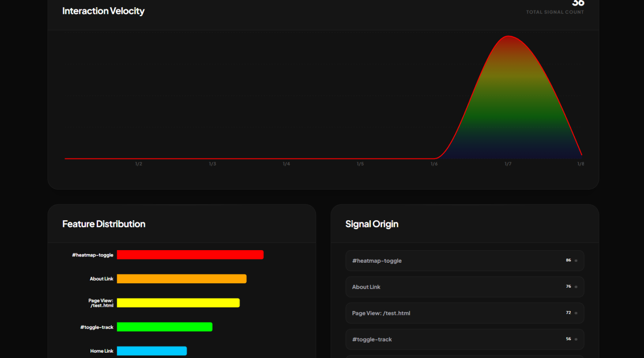The height and width of the screenshot is (358, 644).
Task: Click the Feature Distribution panel heading
Action: click(x=104, y=224)
